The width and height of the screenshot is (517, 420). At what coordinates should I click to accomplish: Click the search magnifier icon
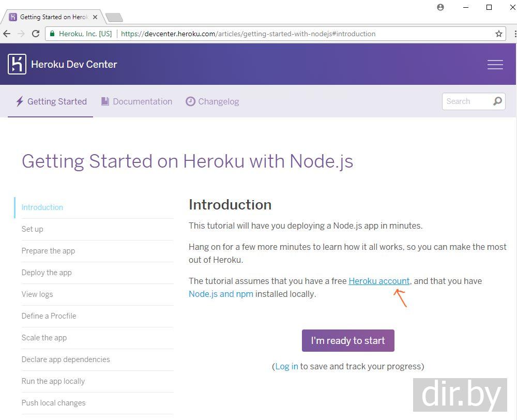point(497,101)
